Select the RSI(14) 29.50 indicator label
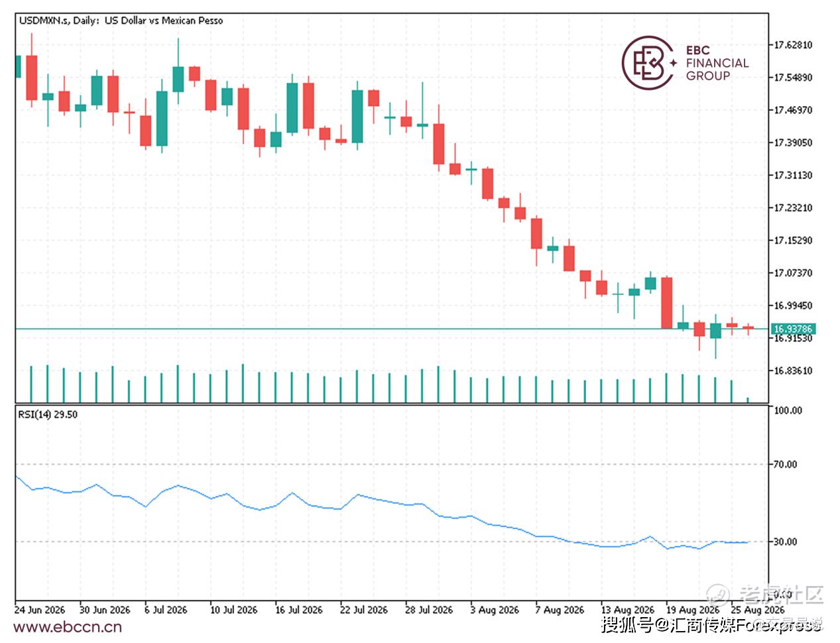Image resolution: width=840 pixels, height=643 pixels. pyautogui.click(x=48, y=414)
